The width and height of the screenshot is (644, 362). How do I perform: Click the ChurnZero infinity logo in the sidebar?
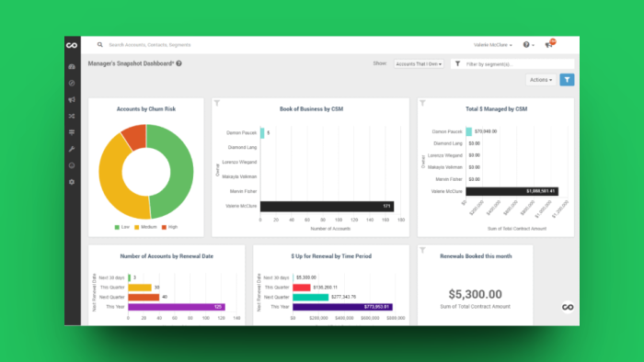coord(72,45)
